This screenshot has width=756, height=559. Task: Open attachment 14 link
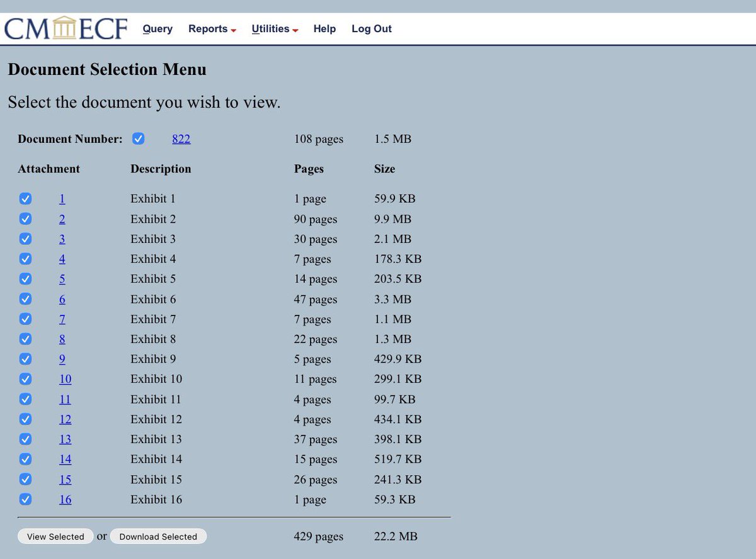66,459
